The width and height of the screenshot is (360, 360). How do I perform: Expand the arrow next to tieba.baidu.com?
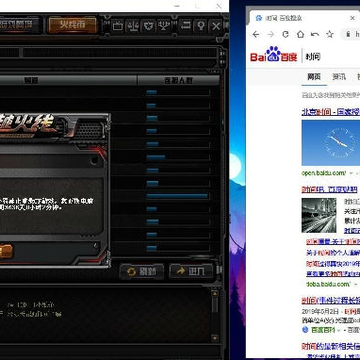[355, 284]
